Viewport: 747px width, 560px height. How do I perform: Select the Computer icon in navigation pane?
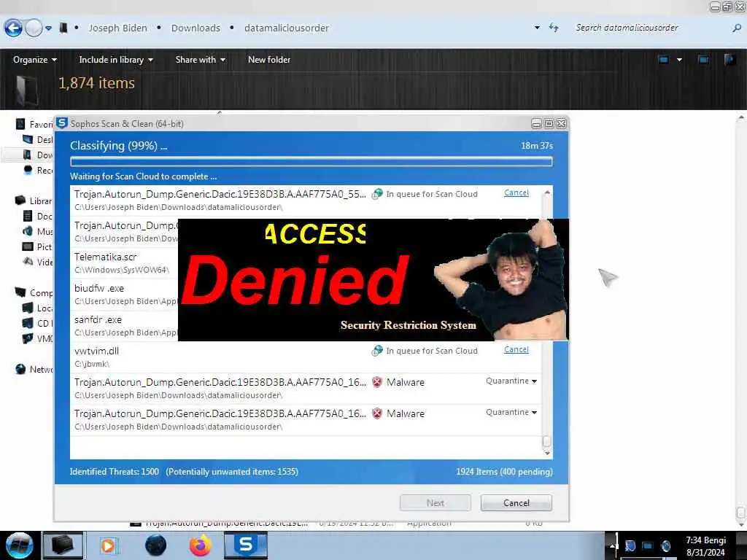click(20, 292)
